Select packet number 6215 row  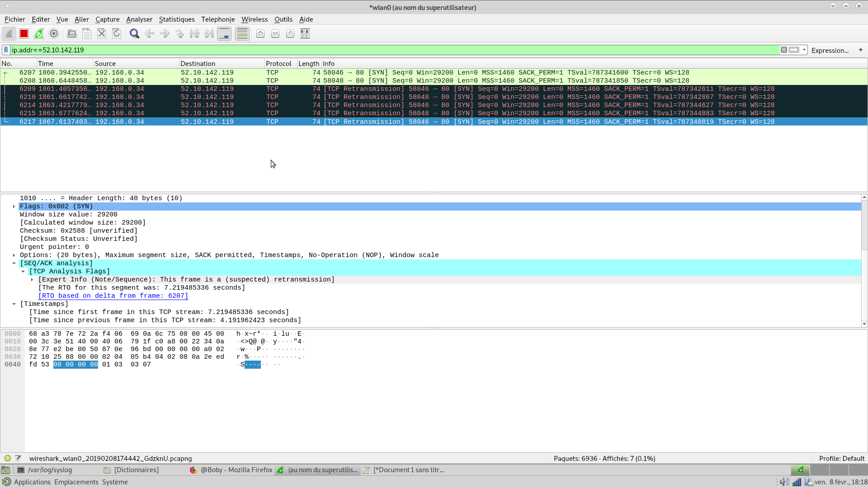pyautogui.click(x=434, y=113)
